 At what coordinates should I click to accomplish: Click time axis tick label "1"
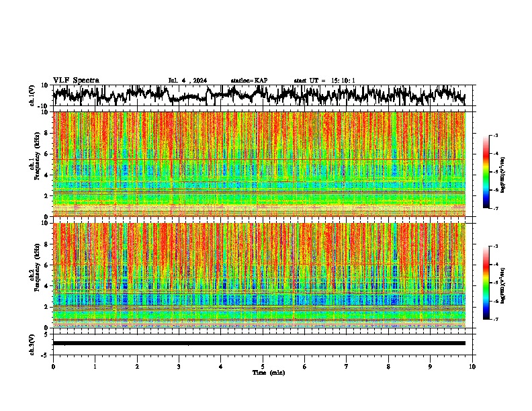coord(95,367)
